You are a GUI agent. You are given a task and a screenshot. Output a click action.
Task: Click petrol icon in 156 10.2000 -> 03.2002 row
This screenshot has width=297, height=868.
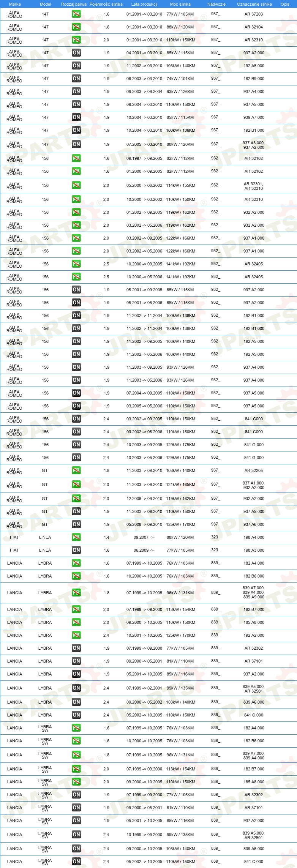click(76, 199)
